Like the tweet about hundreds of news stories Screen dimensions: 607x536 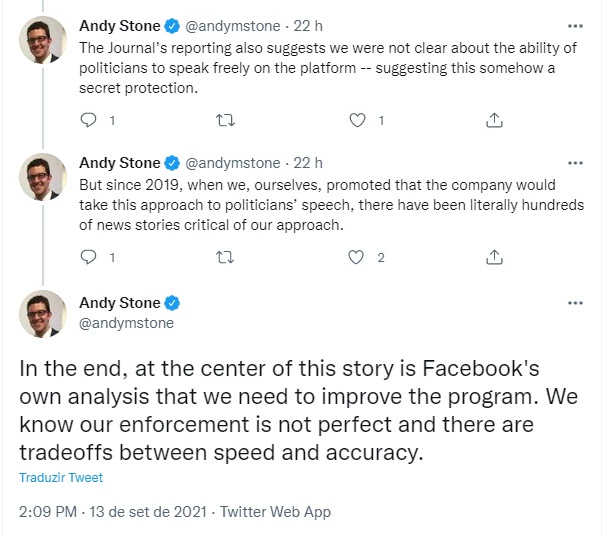click(x=356, y=257)
